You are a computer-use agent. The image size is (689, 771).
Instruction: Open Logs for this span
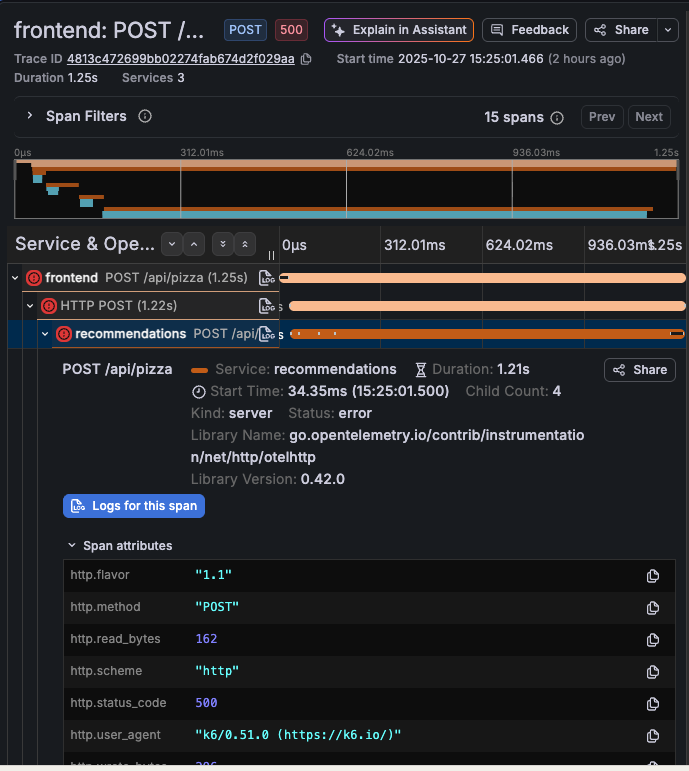click(x=134, y=506)
